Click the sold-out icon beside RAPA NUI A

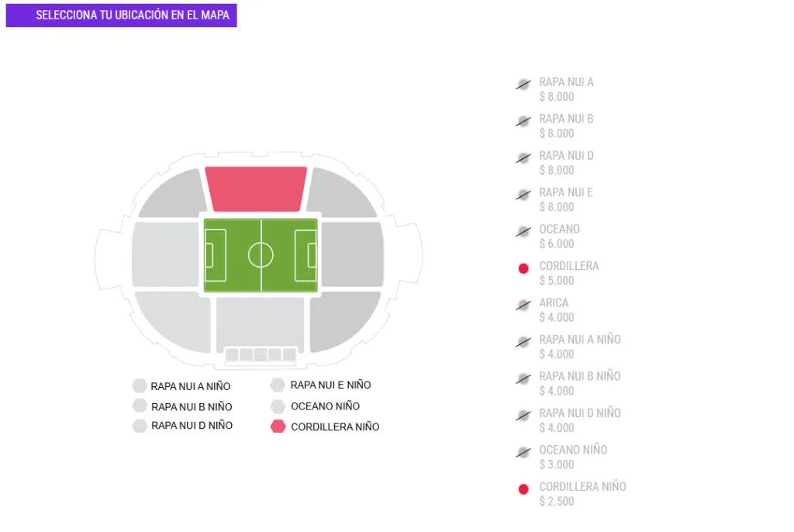coord(523,85)
